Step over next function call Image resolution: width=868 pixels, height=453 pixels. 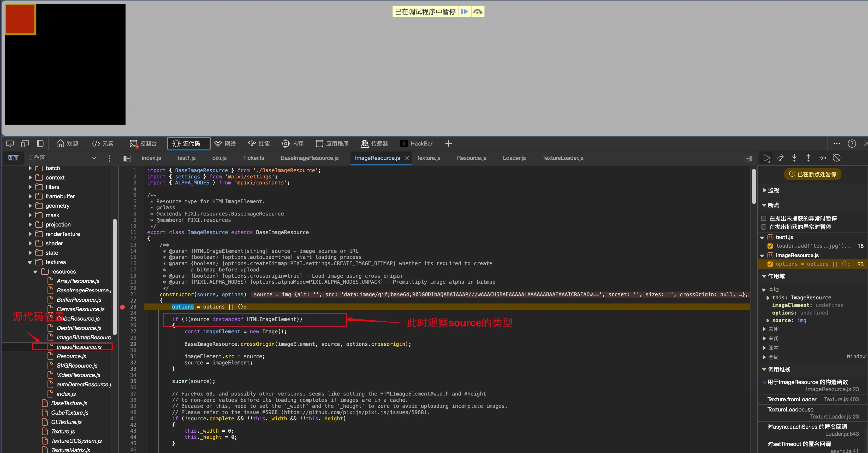click(780, 158)
